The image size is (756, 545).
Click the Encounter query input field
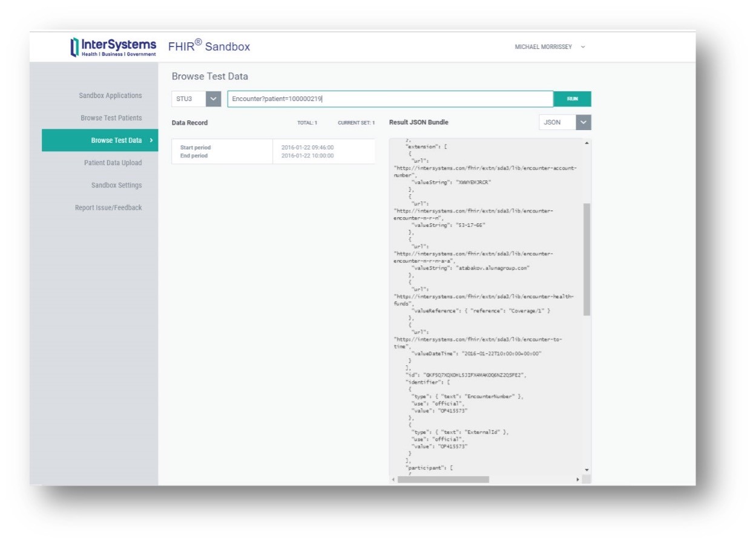point(390,99)
